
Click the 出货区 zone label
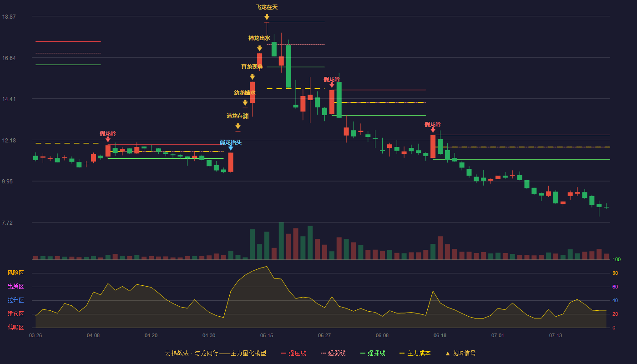pos(15,287)
